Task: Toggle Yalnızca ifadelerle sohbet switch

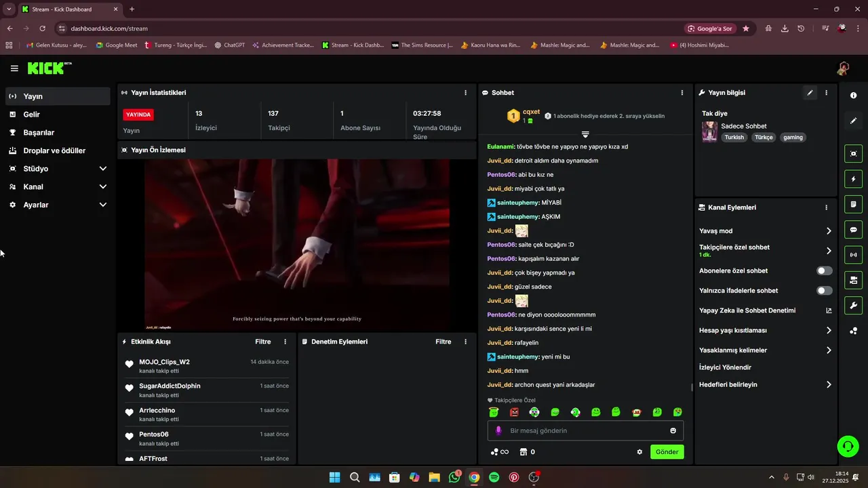Action: (825, 291)
